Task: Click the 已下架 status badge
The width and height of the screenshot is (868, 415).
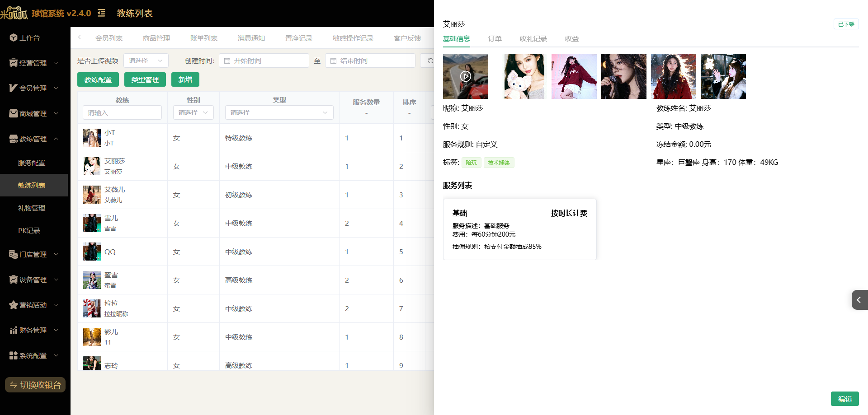Action: point(846,24)
